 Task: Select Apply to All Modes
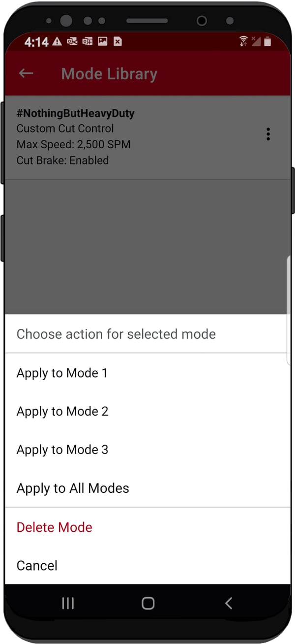click(x=73, y=488)
